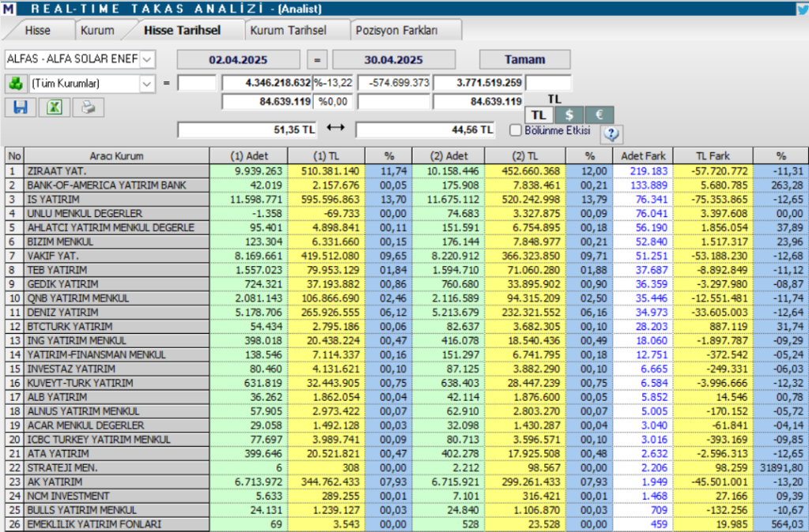Screen dimensions: 809x532
Task: Switch to the Hisse tab
Action: [38, 31]
